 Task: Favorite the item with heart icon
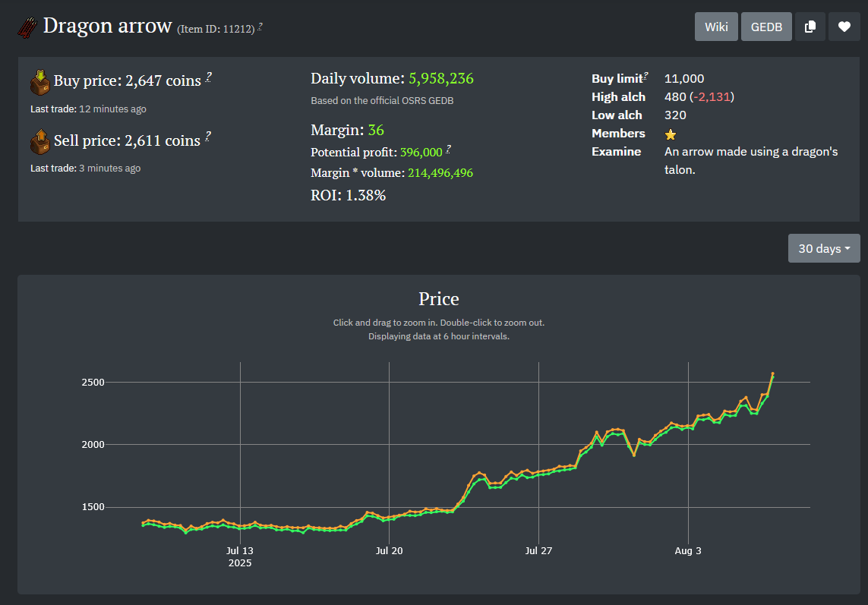[844, 27]
